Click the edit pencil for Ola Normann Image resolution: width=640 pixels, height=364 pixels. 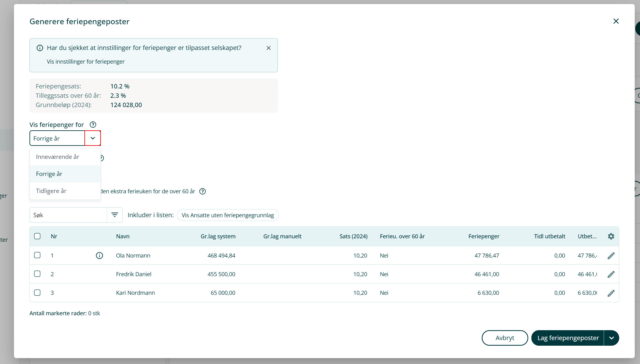click(x=611, y=256)
